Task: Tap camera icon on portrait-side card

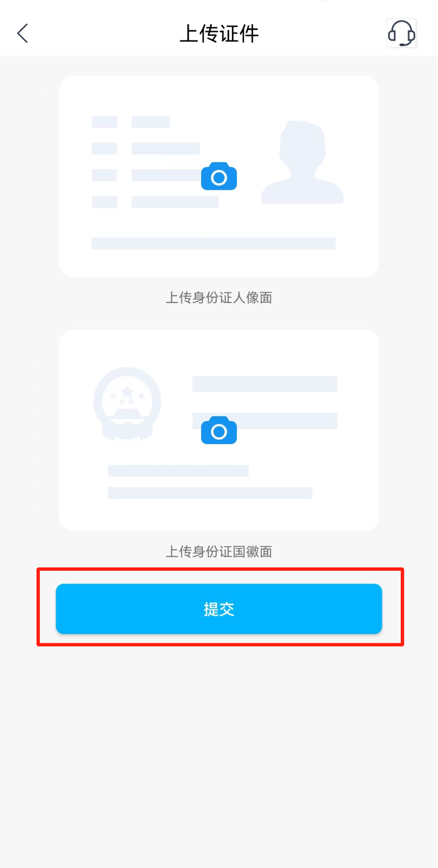Action: [219, 176]
